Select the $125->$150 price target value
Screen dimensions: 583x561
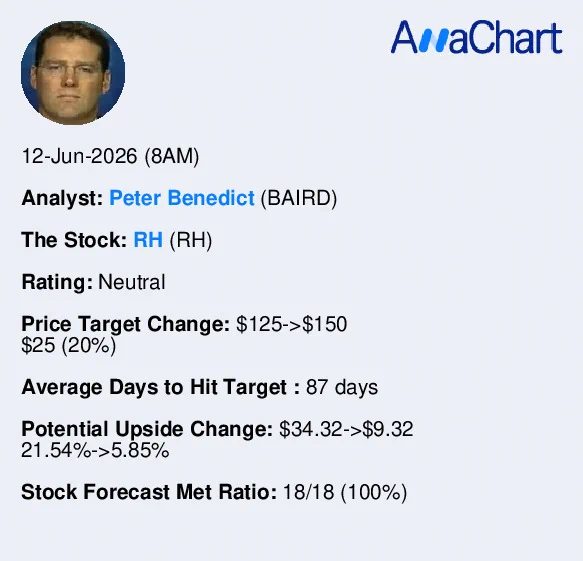click(x=292, y=324)
